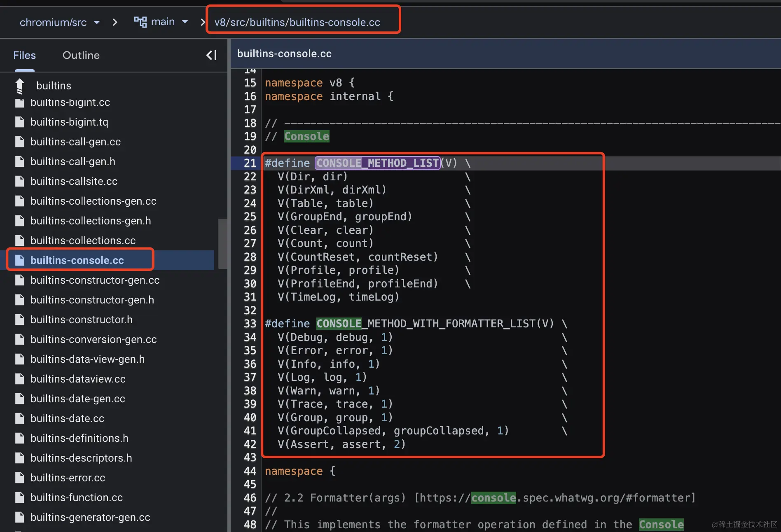Click 'V(Table, table)' on line 24
781x532 pixels.
pos(325,203)
